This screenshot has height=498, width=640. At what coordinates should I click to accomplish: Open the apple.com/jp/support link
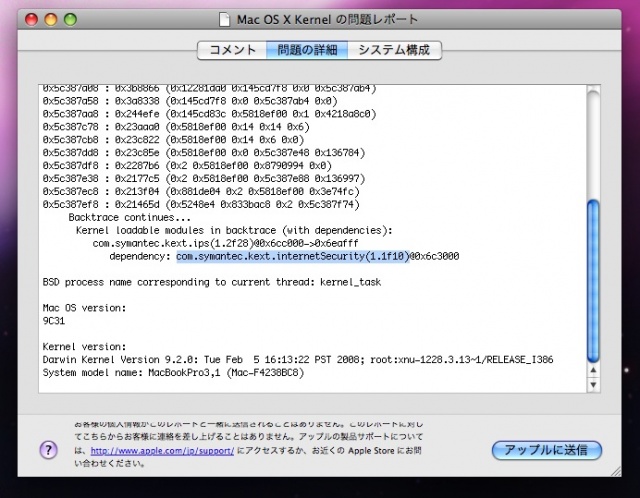[x=162, y=451]
